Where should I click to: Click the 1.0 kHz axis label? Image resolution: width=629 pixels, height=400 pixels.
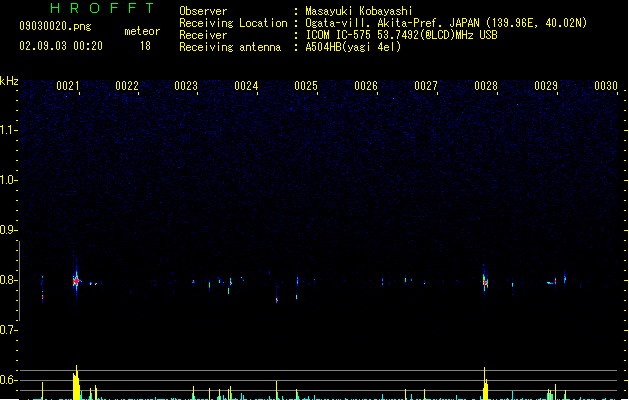click(8, 180)
